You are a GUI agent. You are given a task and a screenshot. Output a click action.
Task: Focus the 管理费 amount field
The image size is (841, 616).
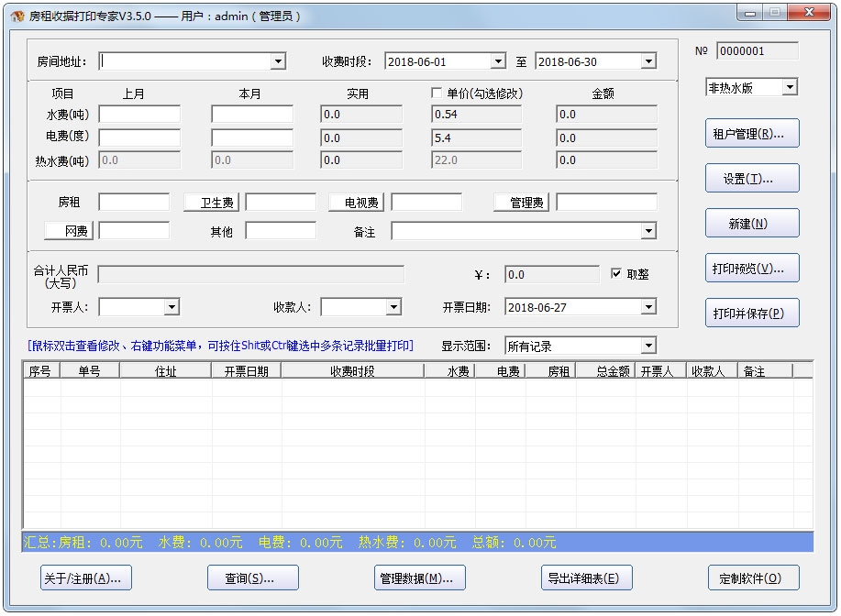606,203
